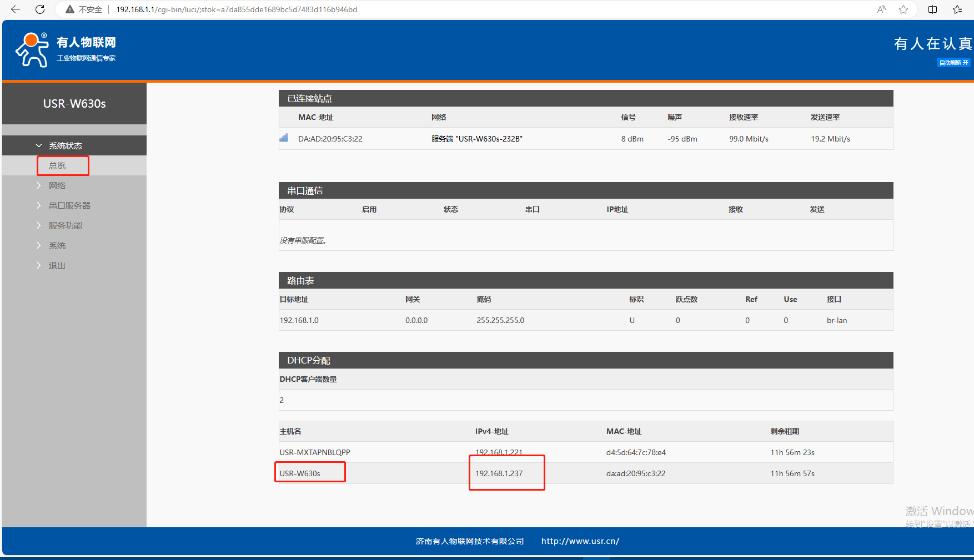Click 济南有人物联网技术有限公司 in the footer
Image resolution: width=974 pixels, height=560 pixels.
469,541
